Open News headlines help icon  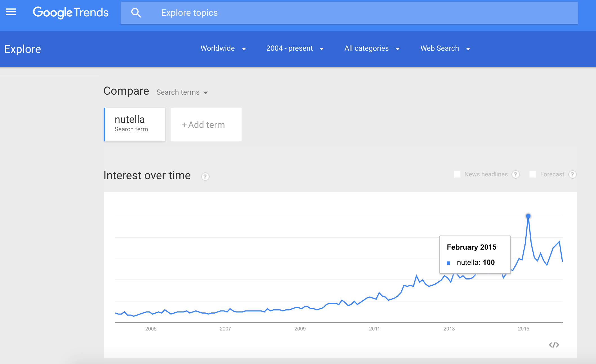(515, 174)
